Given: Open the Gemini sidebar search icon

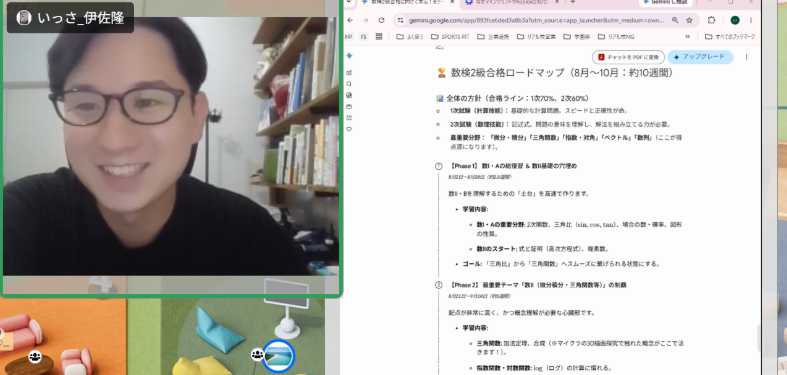Looking at the screenshot, I should 349,84.
